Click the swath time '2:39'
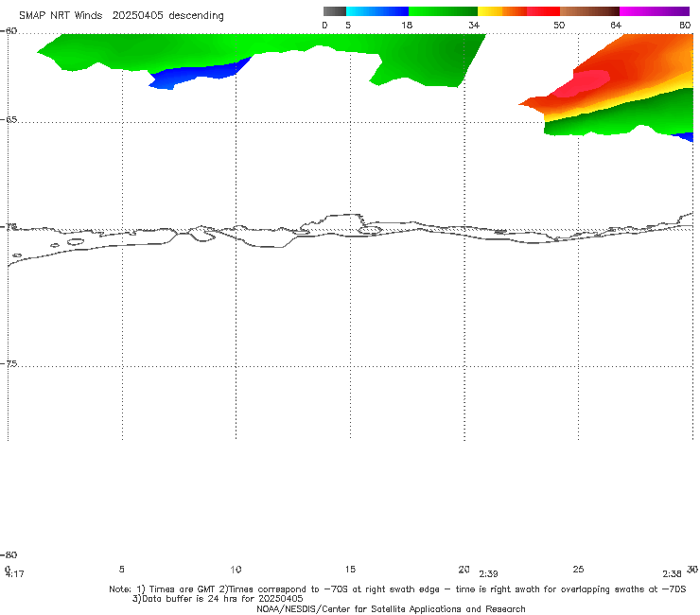 tap(488, 574)
